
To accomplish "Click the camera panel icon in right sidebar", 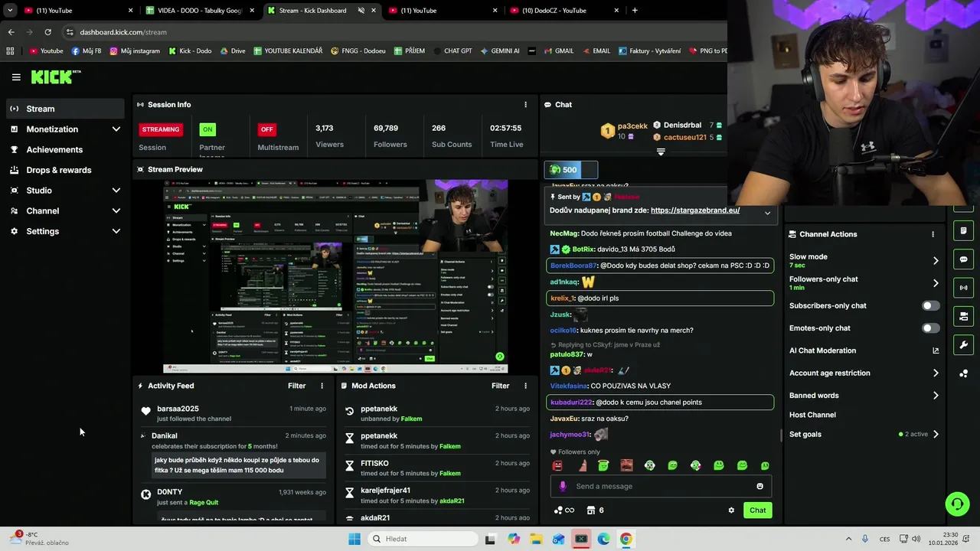I will point(963,316).
